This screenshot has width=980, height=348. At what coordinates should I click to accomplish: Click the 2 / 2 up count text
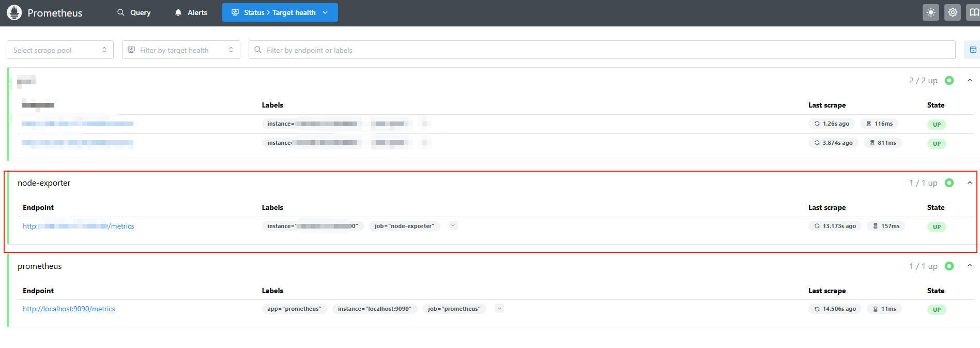(923, 80)
